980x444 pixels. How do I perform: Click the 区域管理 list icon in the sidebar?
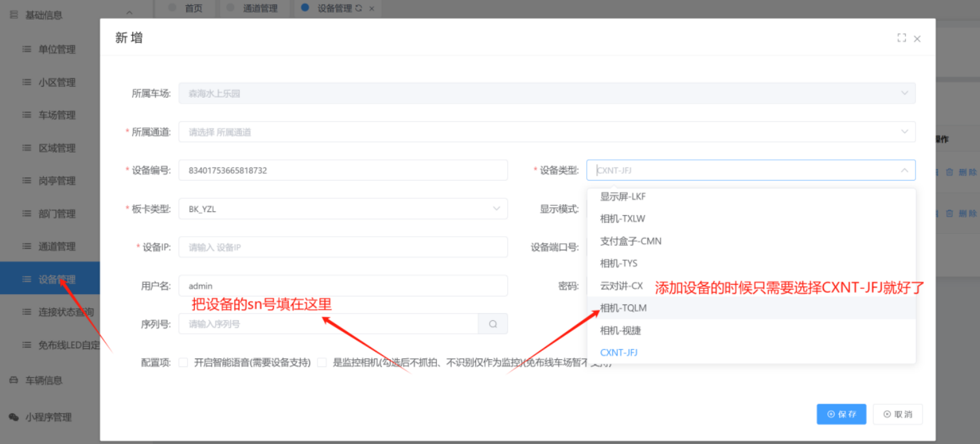tap(27, 148)
